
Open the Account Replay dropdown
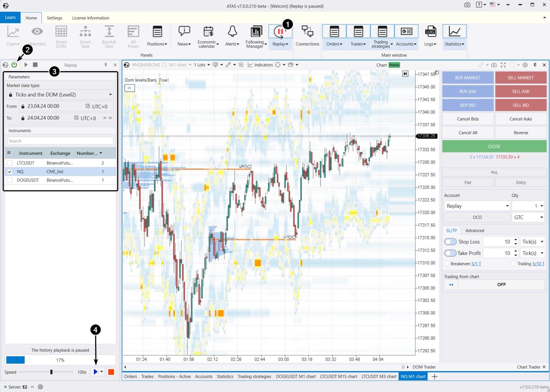coord(477,206)
